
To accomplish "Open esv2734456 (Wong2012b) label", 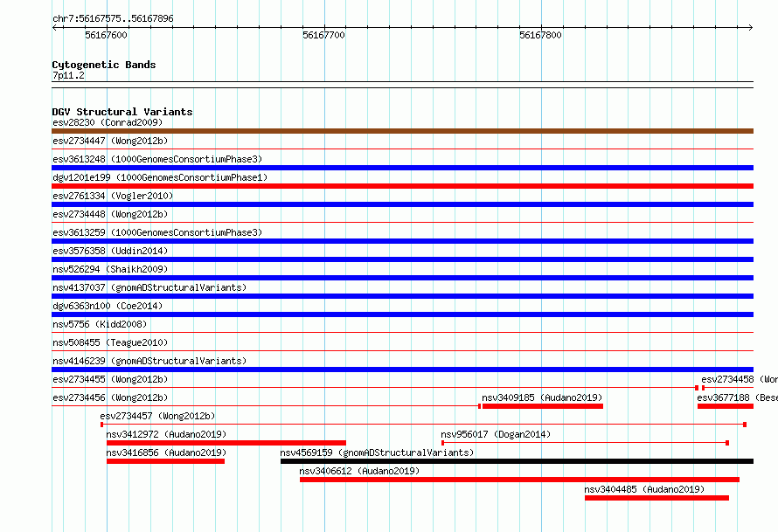I will (110, 397).
